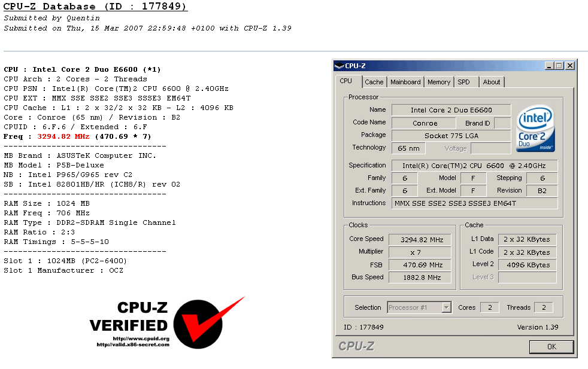Click the red 3294.82 MHz frequency text
The height and width of the screenshot is (369, 588).
pos(63,136)
